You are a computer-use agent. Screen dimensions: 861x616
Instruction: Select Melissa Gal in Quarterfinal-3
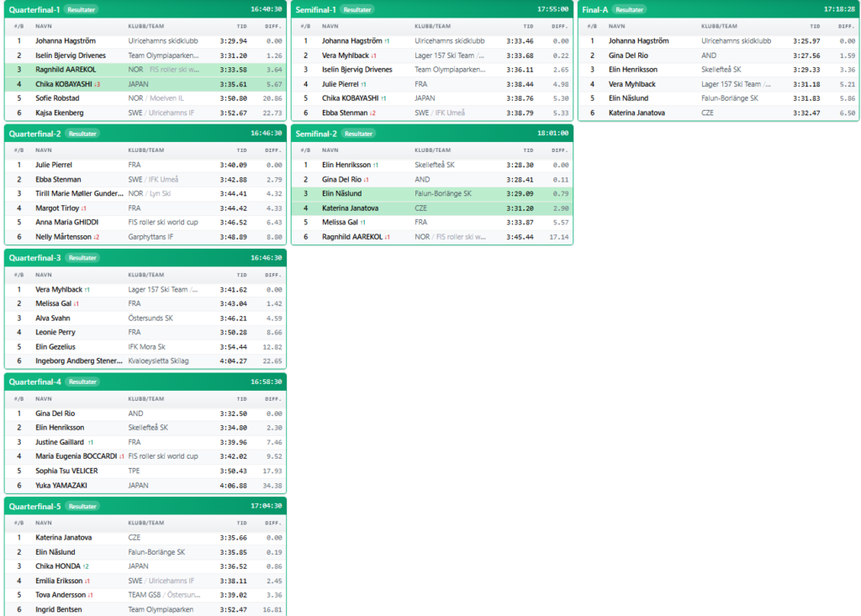click(145, 303)
